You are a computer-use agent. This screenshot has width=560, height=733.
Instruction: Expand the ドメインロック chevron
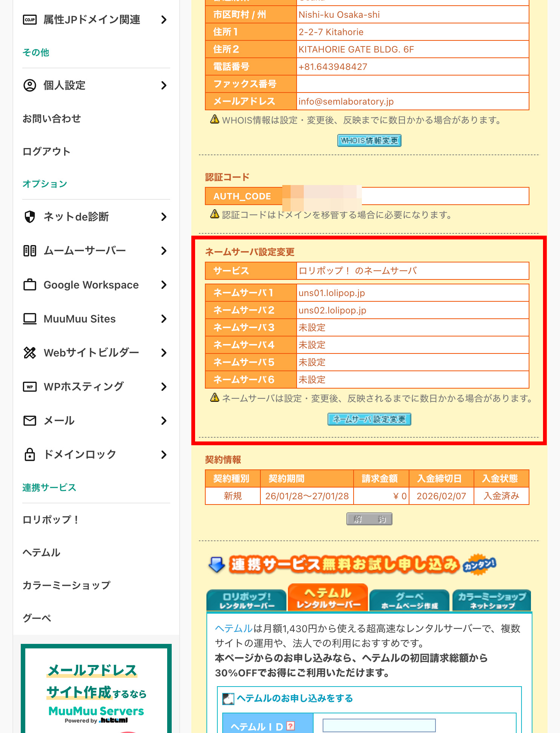[163, 455]
